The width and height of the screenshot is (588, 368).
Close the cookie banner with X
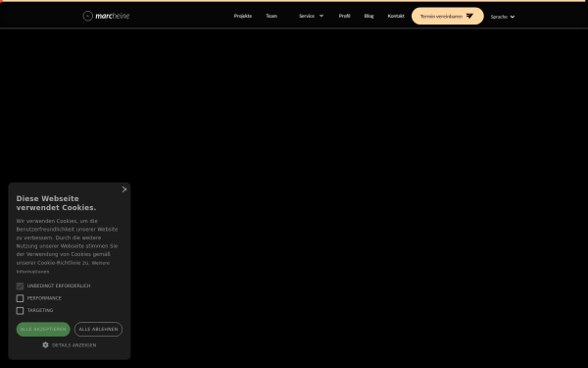coord(124,189)
